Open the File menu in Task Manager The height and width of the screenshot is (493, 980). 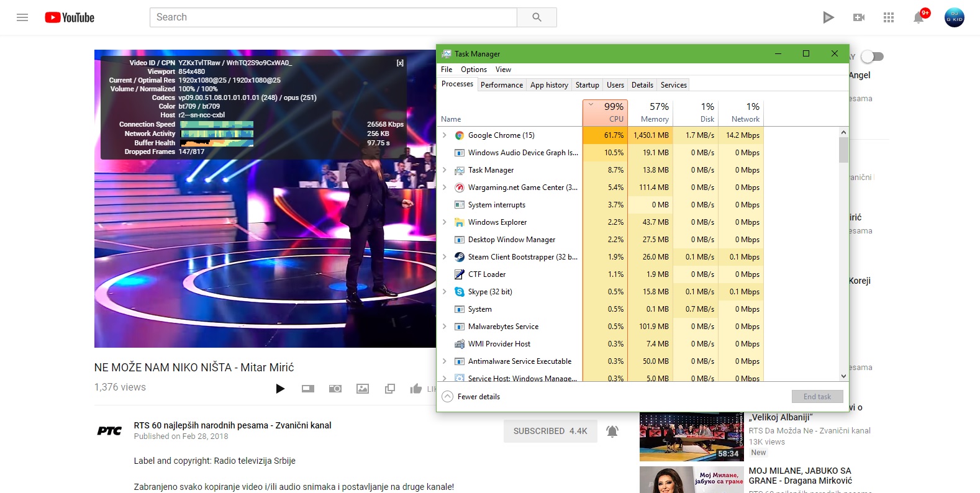click(447, 70)
